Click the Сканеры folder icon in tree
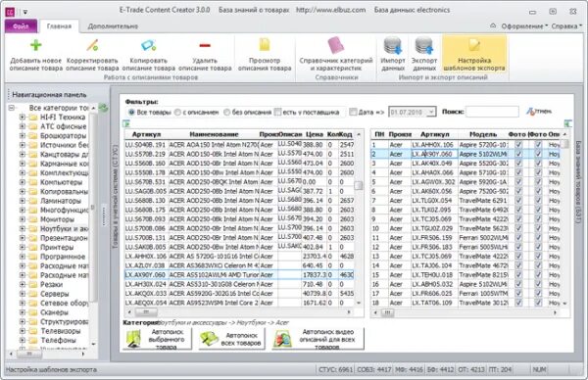This screenshot has width=588, height=380. pos(33,312)
